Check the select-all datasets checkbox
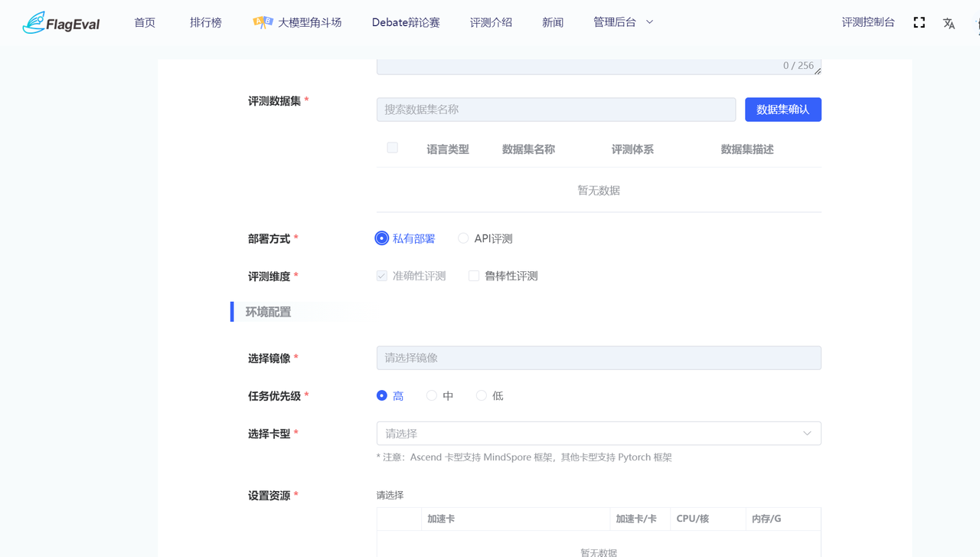This screenshot has height=557, width=980. (393, 148)
